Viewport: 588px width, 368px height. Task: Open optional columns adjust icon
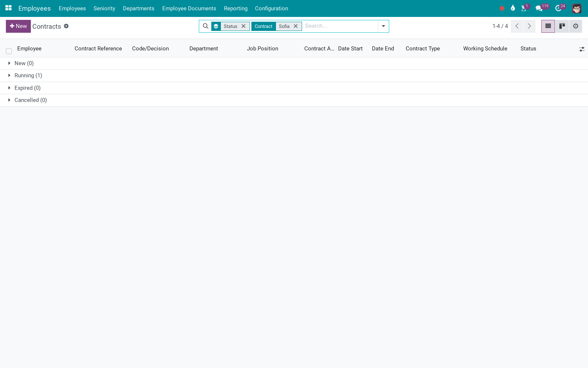[582, 49]
